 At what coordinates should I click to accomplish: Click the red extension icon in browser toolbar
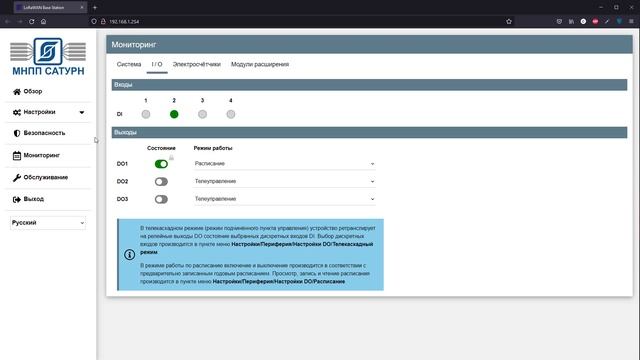coord(595,21)
